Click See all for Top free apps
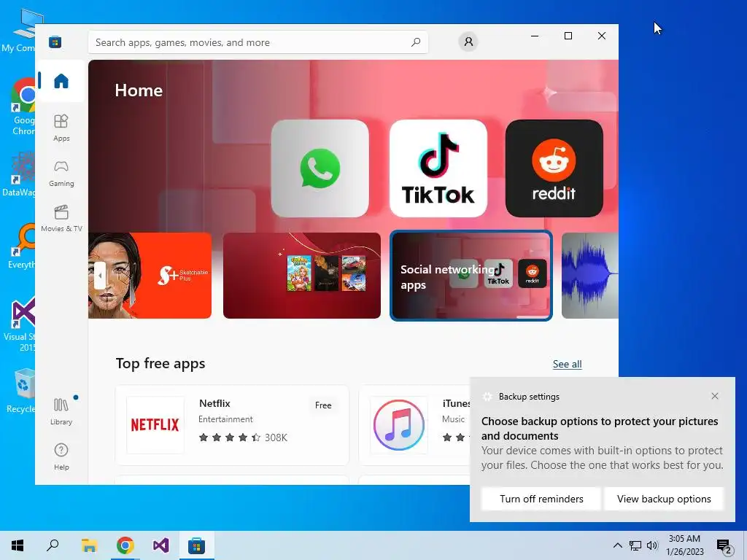Screen dimensions: 747x560 pyautogui.click(x=567, y=365)
